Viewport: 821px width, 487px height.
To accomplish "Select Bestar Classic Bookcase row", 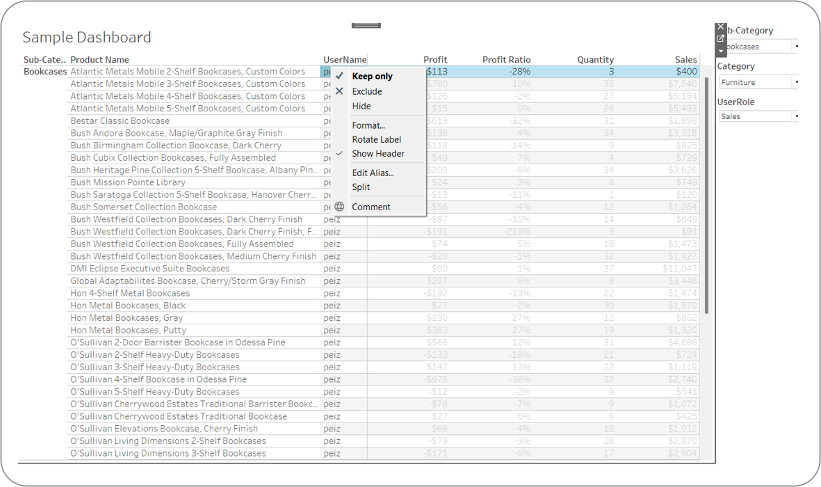I will [120, 121].
